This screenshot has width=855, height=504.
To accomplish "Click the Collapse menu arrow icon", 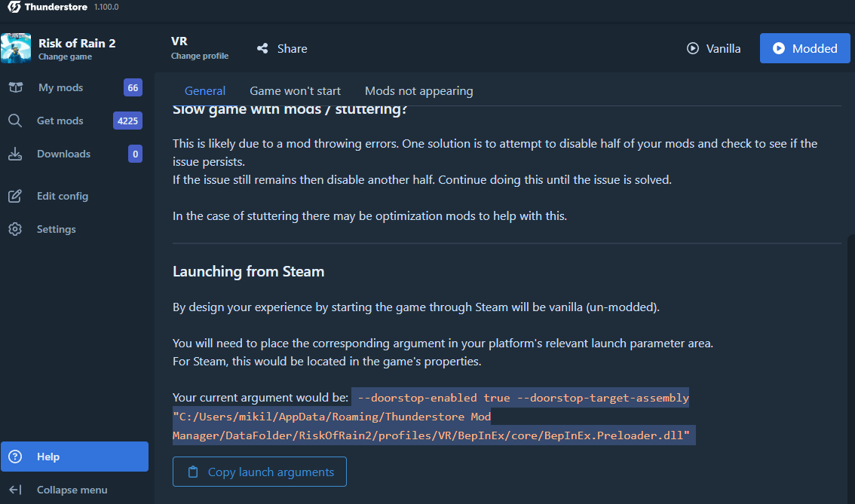I will (x=15, y=490).
